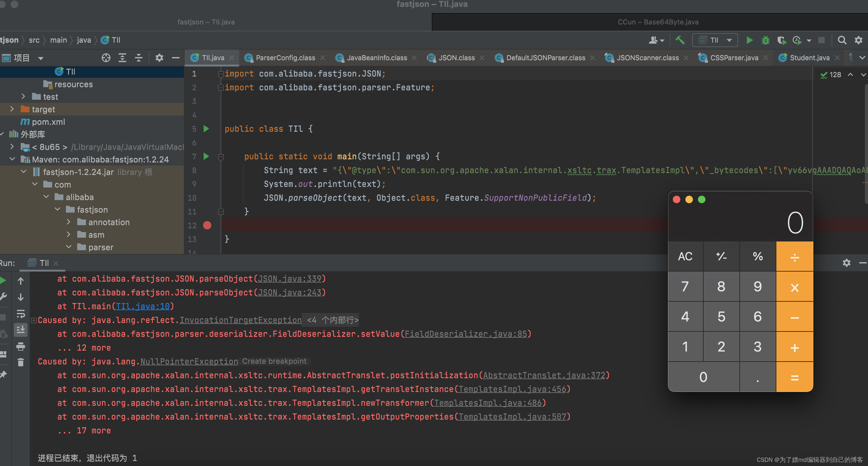Viewport: 868px width, 466px height.
Task: Click the divide key in Calculator
Action: (x=795, y=257)
